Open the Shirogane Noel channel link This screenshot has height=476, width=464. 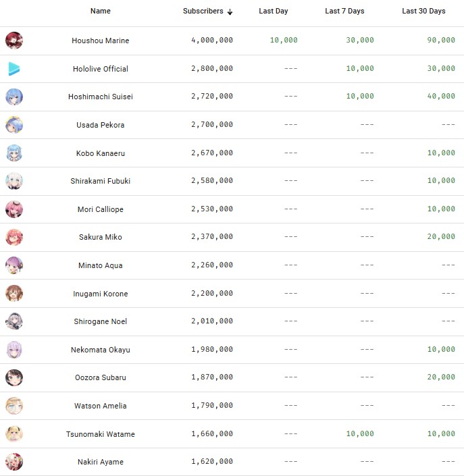pos(100,321)
